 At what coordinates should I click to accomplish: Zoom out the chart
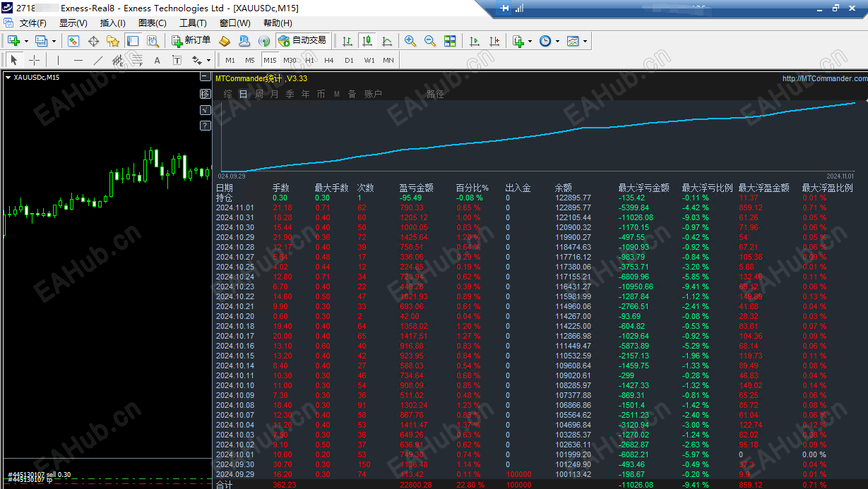(430, 41)
